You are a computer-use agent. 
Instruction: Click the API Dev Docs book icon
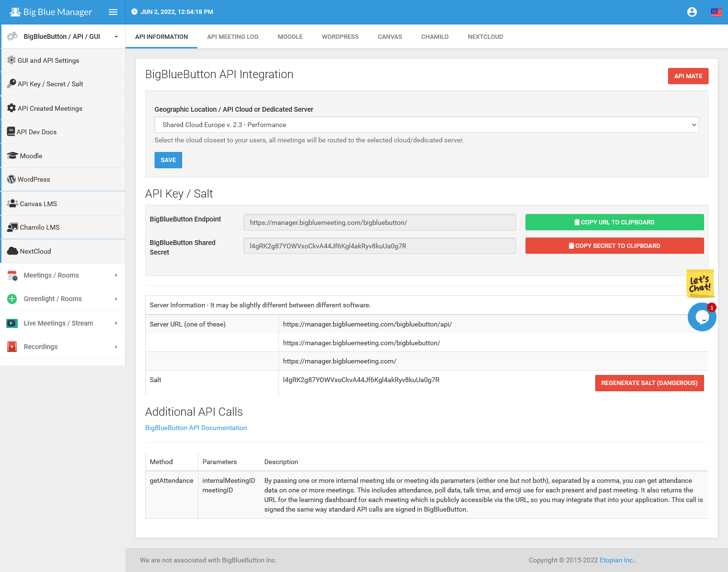point(11,131)
